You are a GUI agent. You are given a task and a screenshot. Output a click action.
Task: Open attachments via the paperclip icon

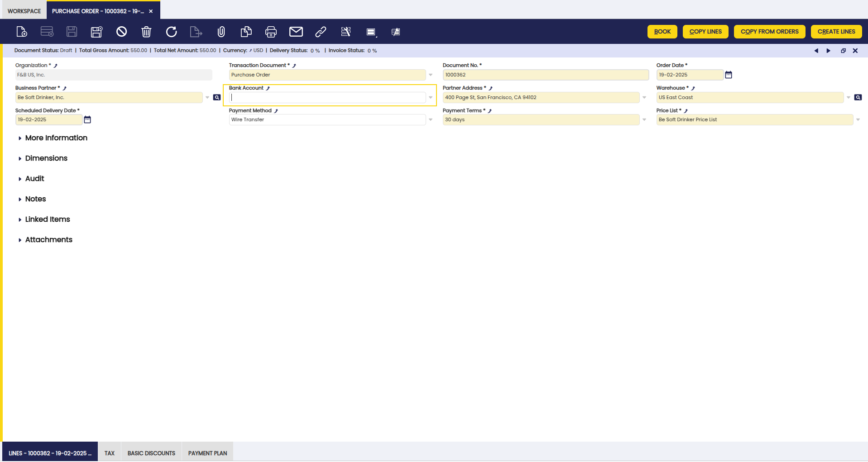[221, 32]
